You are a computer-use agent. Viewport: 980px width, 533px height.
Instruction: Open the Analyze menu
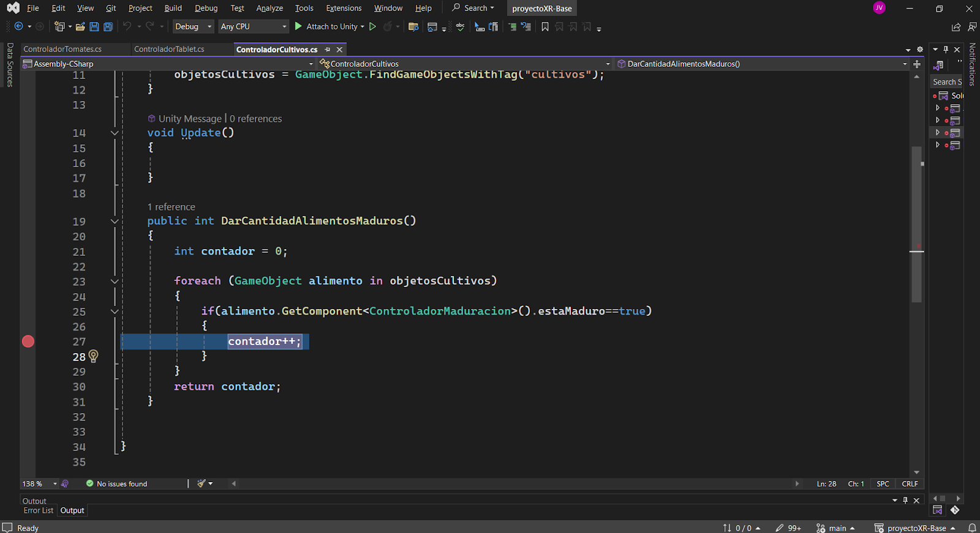click(x=269, y=8)
